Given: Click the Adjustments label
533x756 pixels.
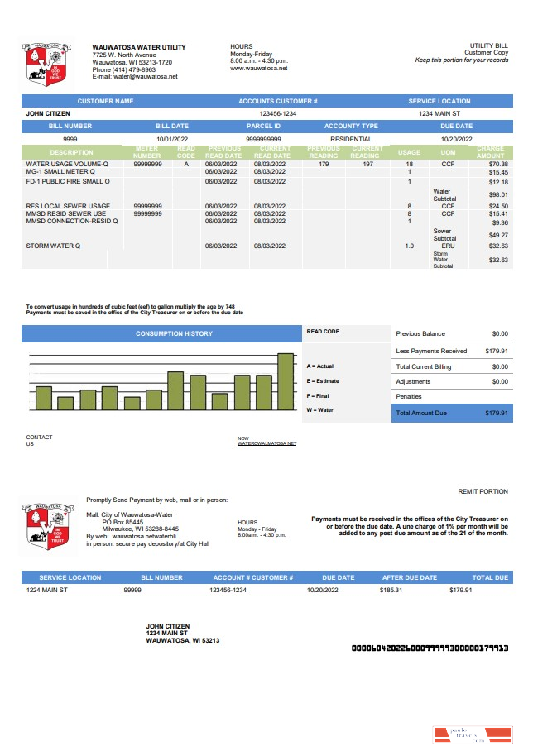Looking at the screenshot, I should (x=413, y=382).
